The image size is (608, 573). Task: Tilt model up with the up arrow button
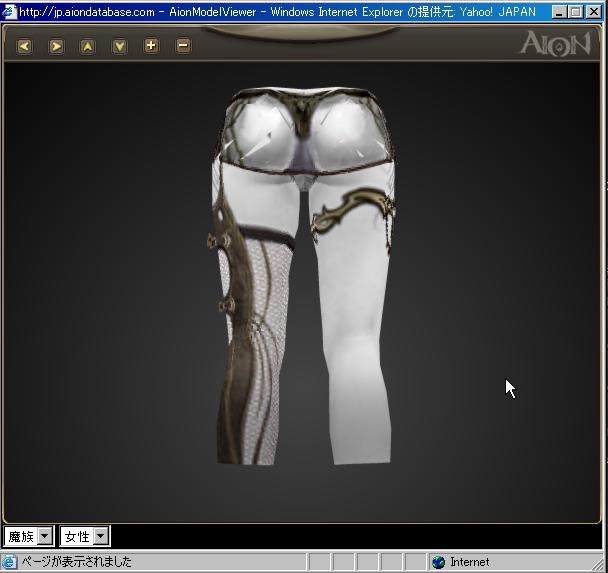pos(88,47)
